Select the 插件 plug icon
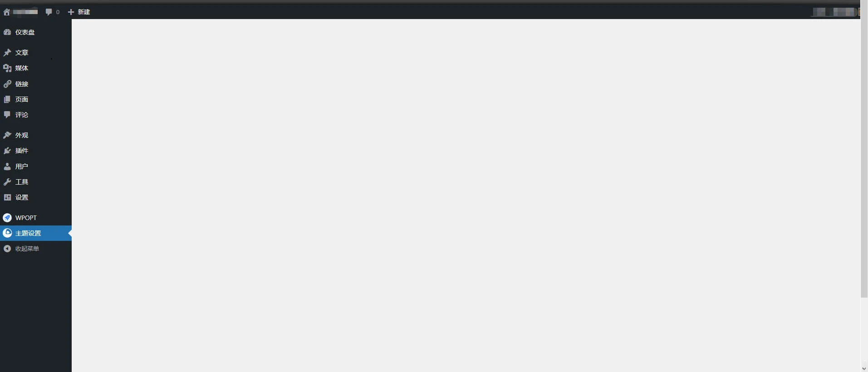Screen dimensions: 868x372 pos(7,151)
